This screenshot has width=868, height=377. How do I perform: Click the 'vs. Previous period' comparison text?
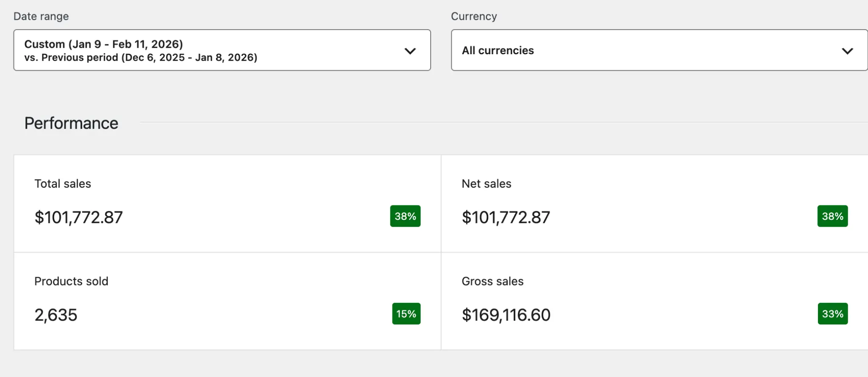(x=141, y=57)
